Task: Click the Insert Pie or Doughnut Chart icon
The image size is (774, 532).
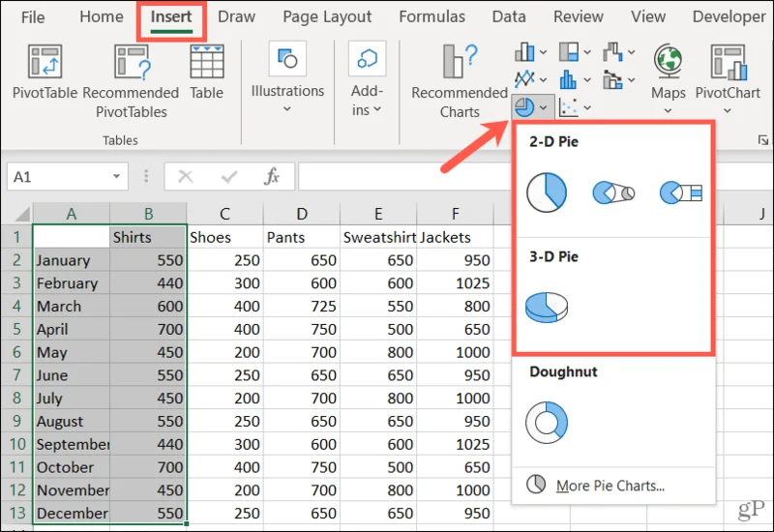Action: click(x=524, y=106)
